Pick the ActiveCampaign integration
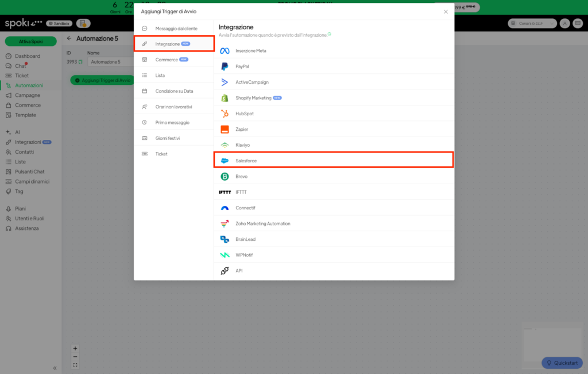The image size is (588, 374). pos(252,82)
